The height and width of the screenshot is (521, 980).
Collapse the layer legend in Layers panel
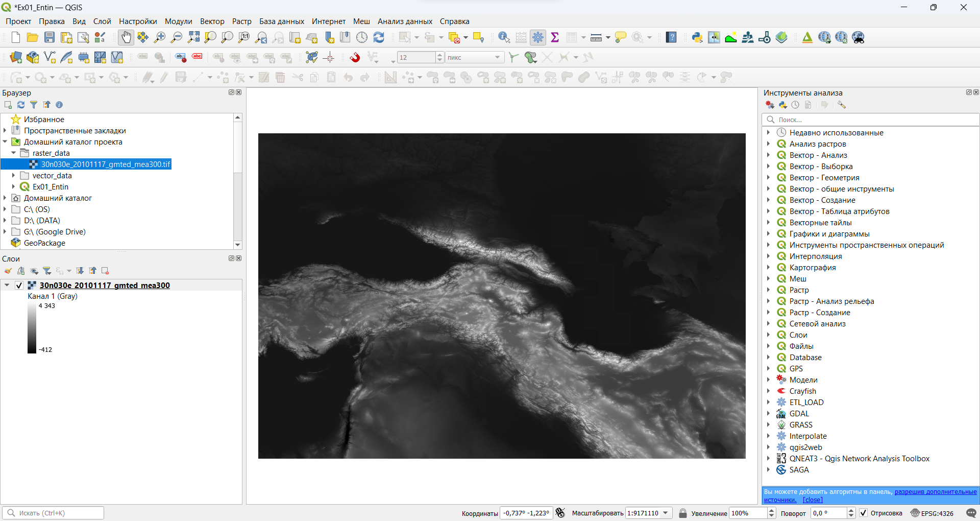click(x=7, y=286)
